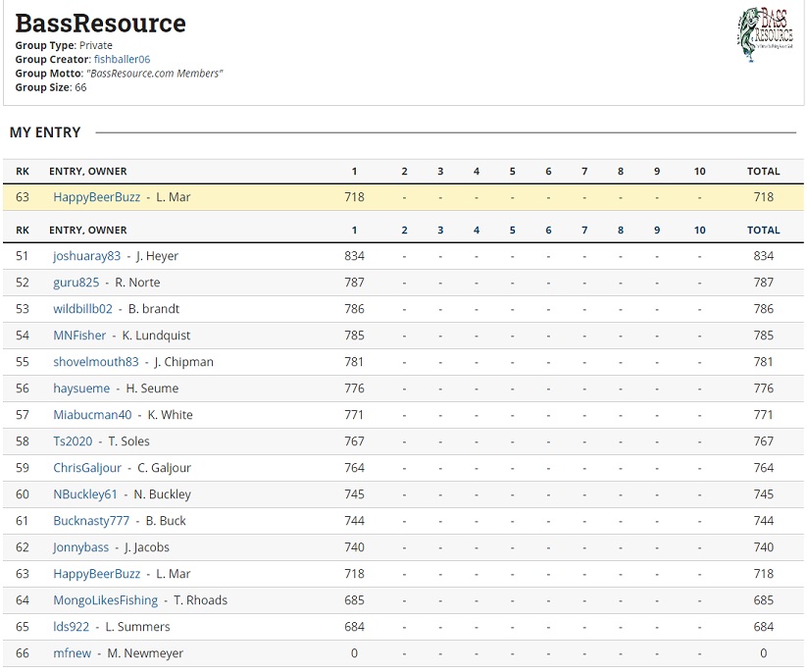Open shovelmouth83 entry link
The image size is (807, 672).
pos(96,362)
